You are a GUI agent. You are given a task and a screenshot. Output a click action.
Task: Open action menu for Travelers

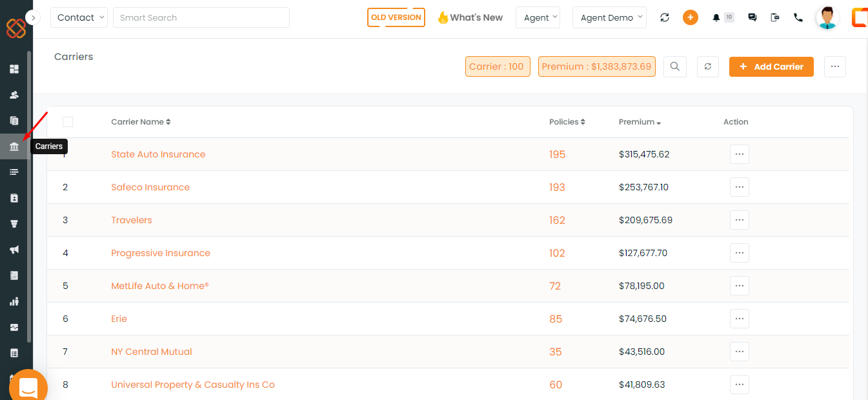point(740,220)
